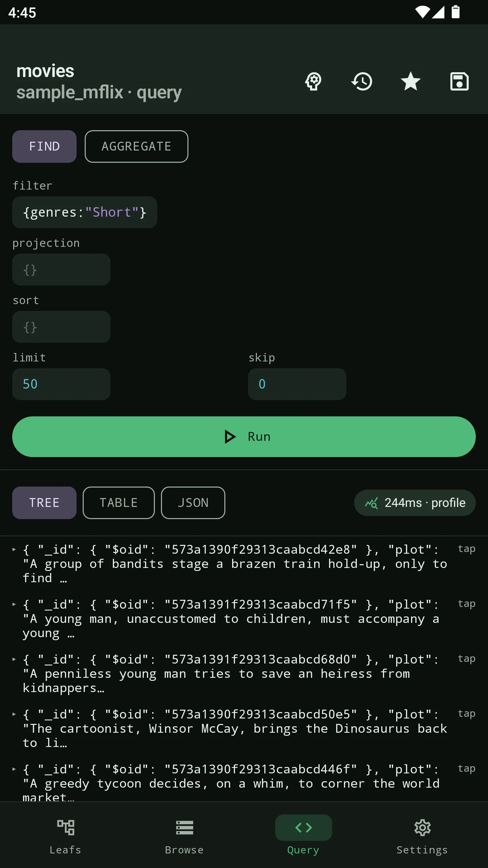Open favorite queries star icon

coord(411,81)
